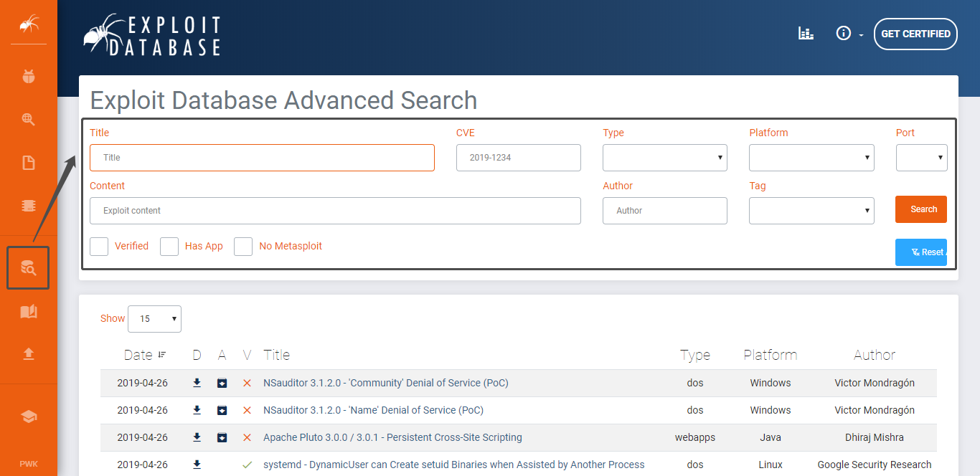Click the CVE input field

click(518, 158)
